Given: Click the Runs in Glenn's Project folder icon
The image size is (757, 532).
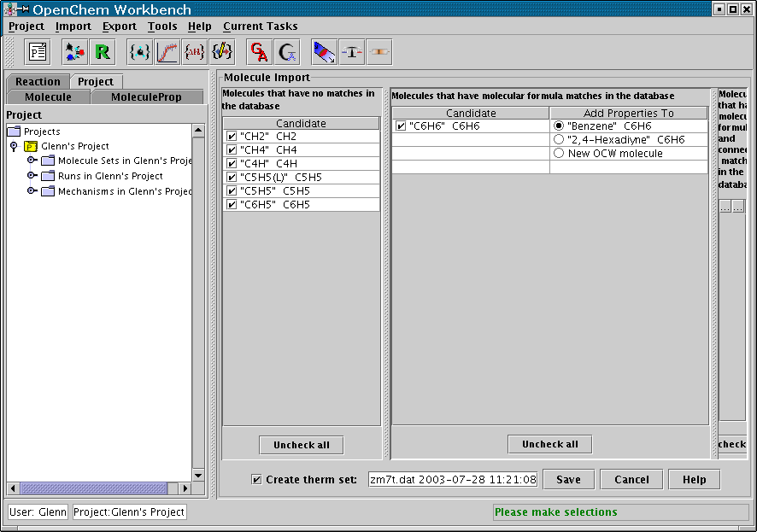Looking at the screenshot, I should tap(48, 176).
